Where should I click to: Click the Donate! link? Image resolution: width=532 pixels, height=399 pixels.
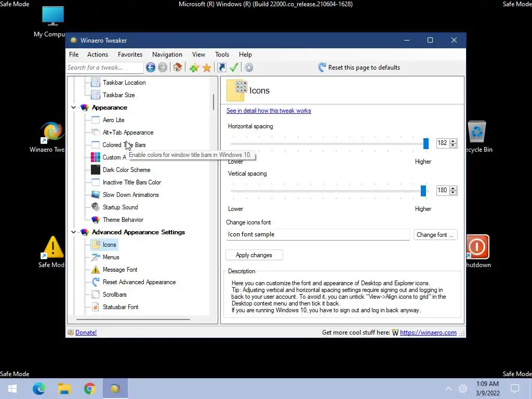(x=86, y=332)
